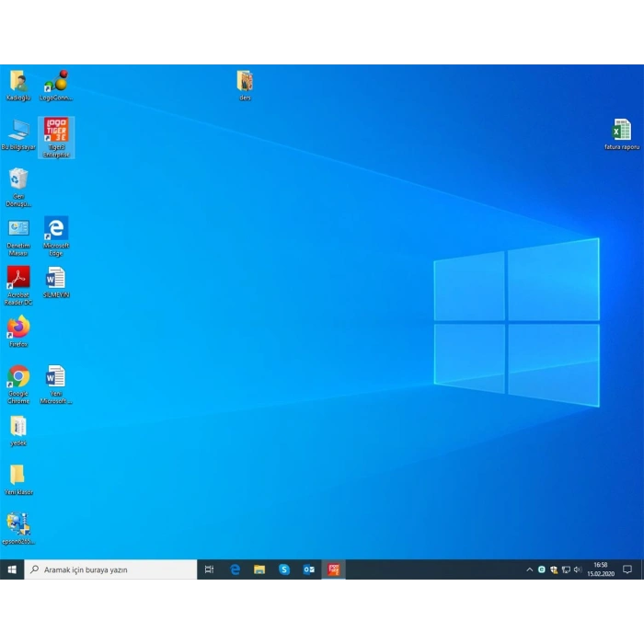This screenshot has height=644, width=644.
Task: Open the volume control tray icon
Action: click(578, 569)
